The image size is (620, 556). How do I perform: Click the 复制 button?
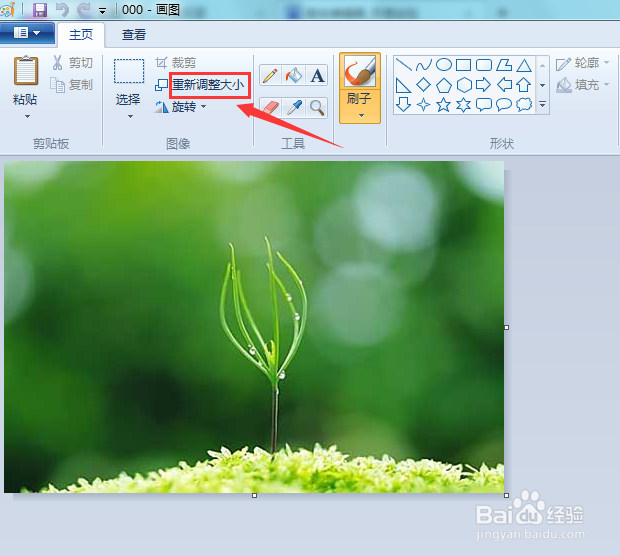72,85
